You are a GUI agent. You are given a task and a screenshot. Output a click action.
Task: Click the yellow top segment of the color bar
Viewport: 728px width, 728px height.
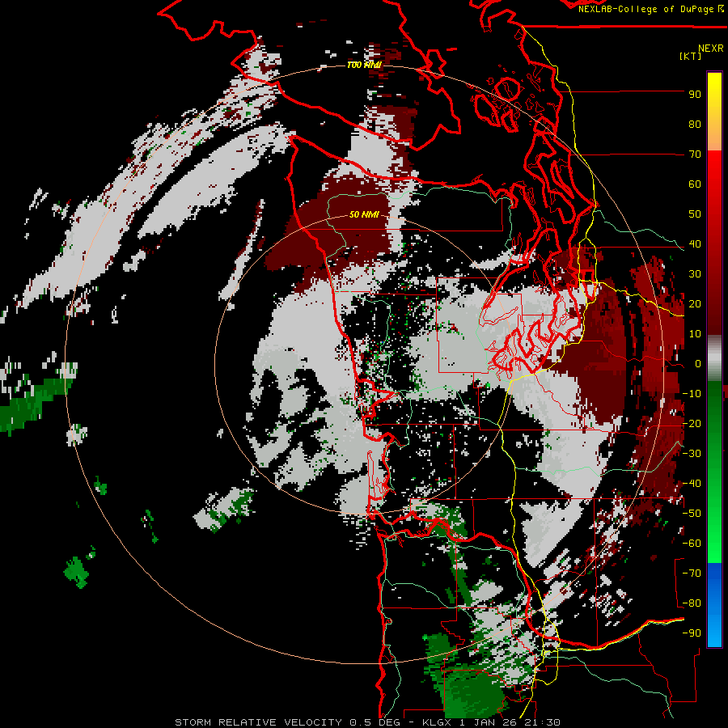[x=714, y=112]
